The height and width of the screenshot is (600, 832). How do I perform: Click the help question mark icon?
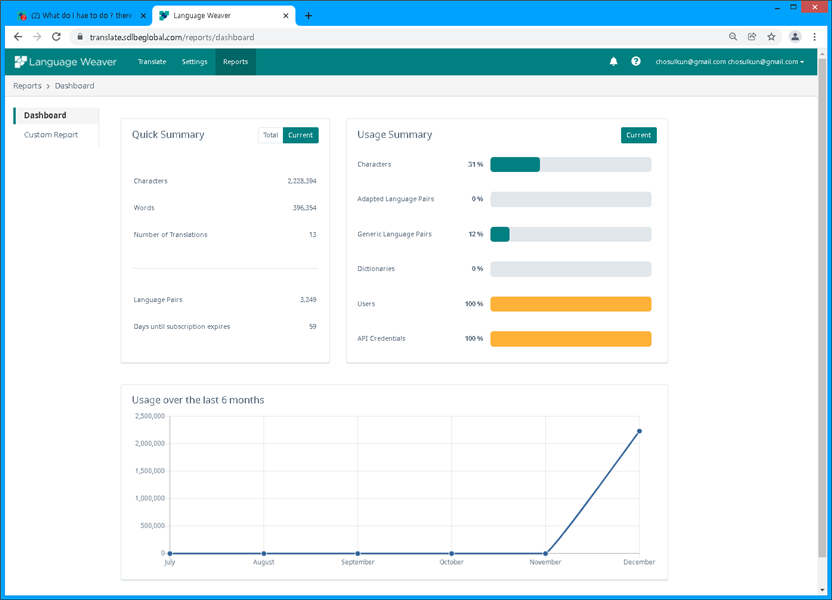(636, 61)
